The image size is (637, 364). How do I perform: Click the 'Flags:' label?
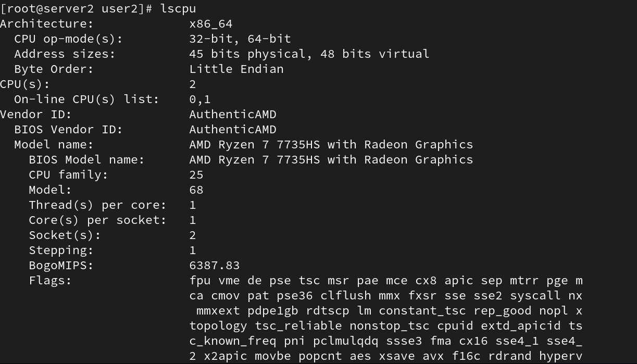click(50, 281)
